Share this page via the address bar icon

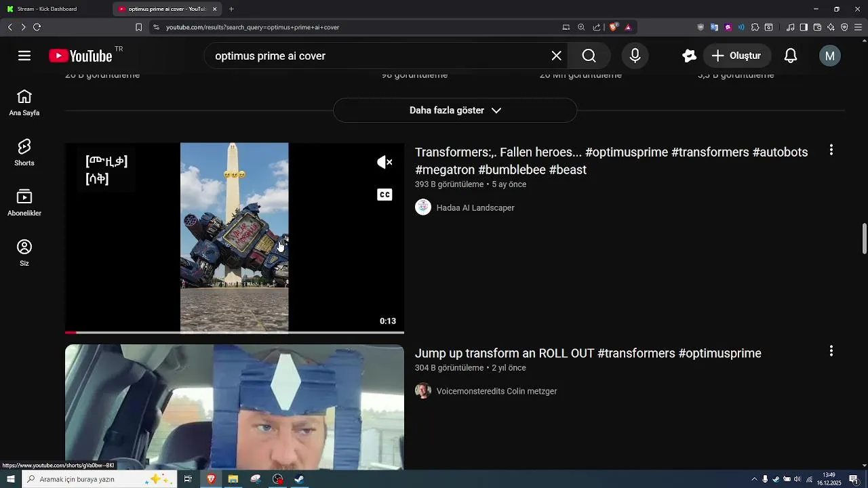point(597,27)
